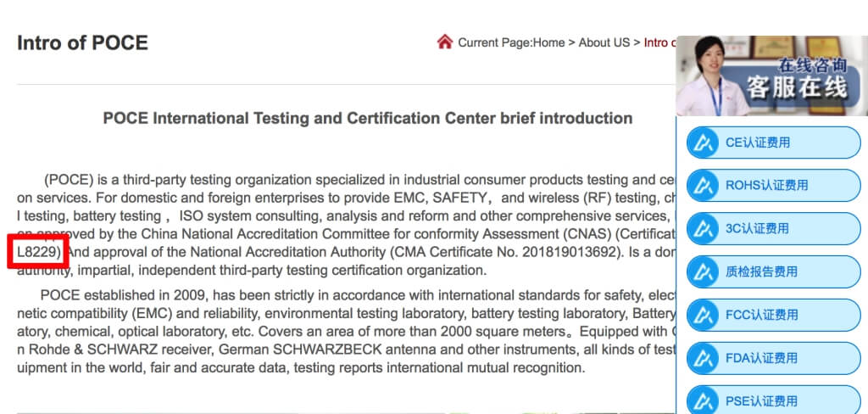
Task: Click the FDA认证费用 round logo icon
Action: pos(703,358)
